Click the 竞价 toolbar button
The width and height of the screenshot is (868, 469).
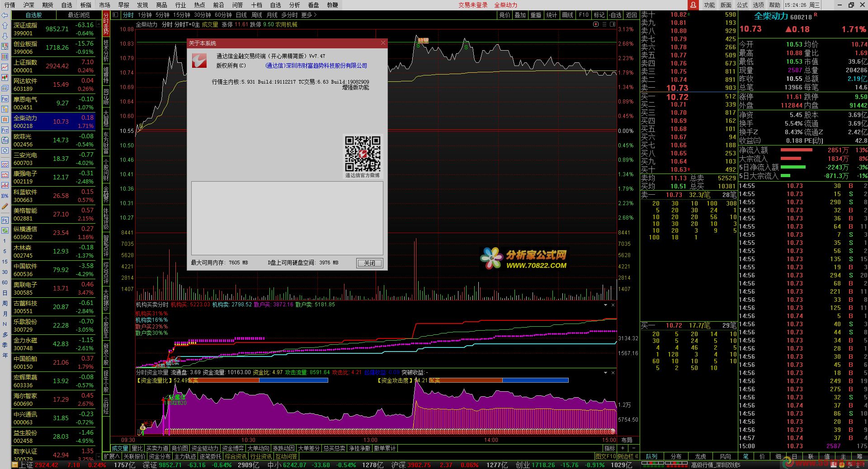tap(505, 15)
